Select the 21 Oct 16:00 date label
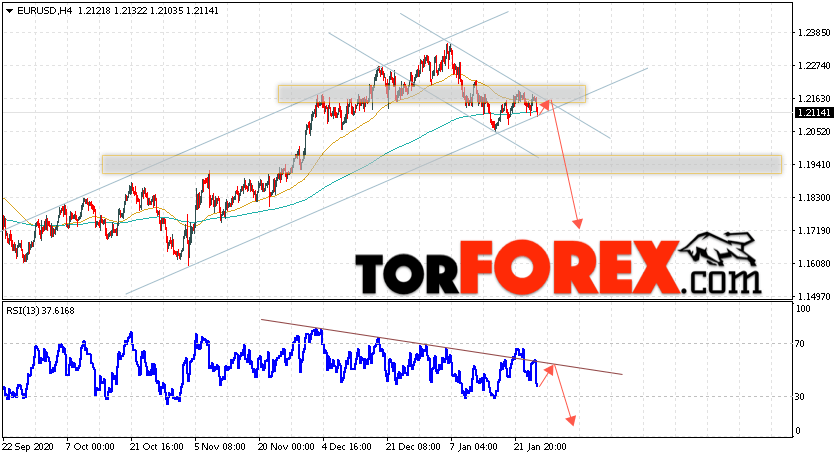This screenshot has height=458, width=838. click(157, 447)
